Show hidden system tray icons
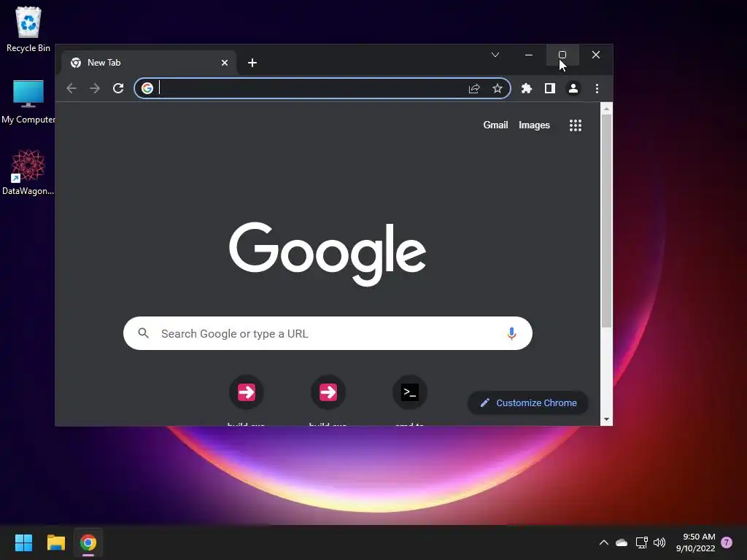Image resolution: width=747 pixels, height=560 pixels. pyautogui.click(x=603, y=542)
